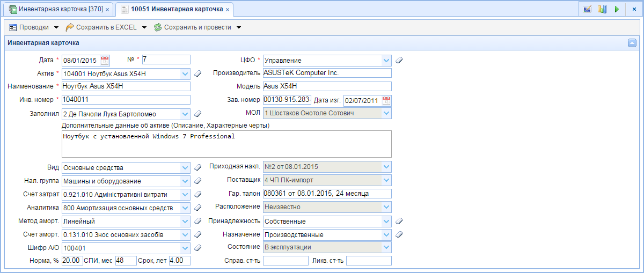Image resolution: width=644 pixels, height=273 pixels.
Task: Open the date picker calendar next to Дата
Action: 105,60
